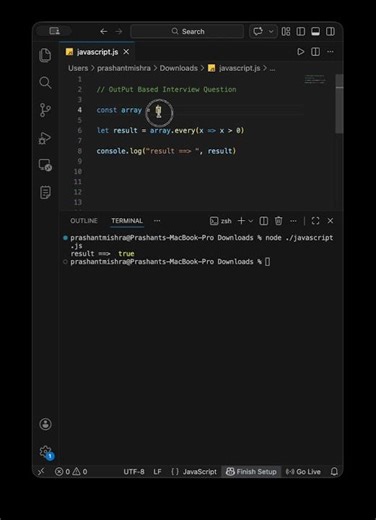Select the zsh terminal shell label
376x520 pixels.
pos(221,221)
